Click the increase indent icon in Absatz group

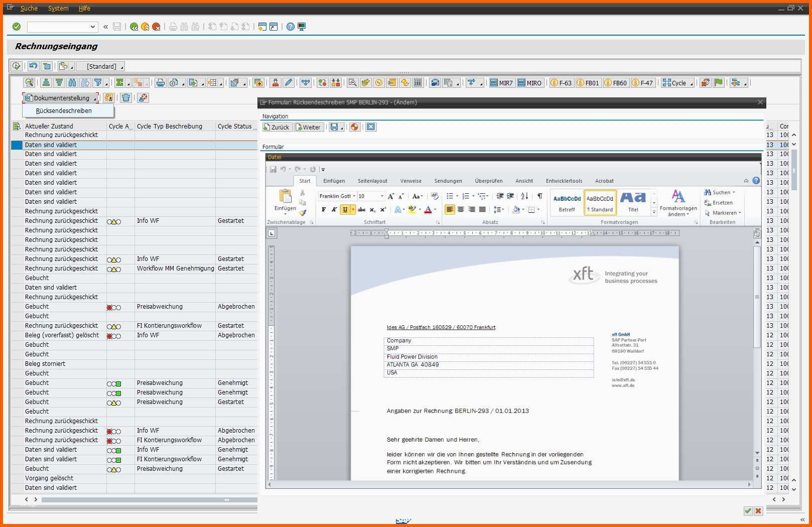point(510,196)
